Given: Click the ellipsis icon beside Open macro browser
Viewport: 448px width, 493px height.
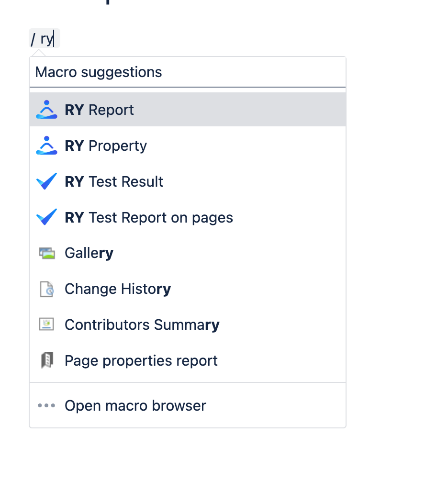Looking at the screenshot, I should 46,405.
